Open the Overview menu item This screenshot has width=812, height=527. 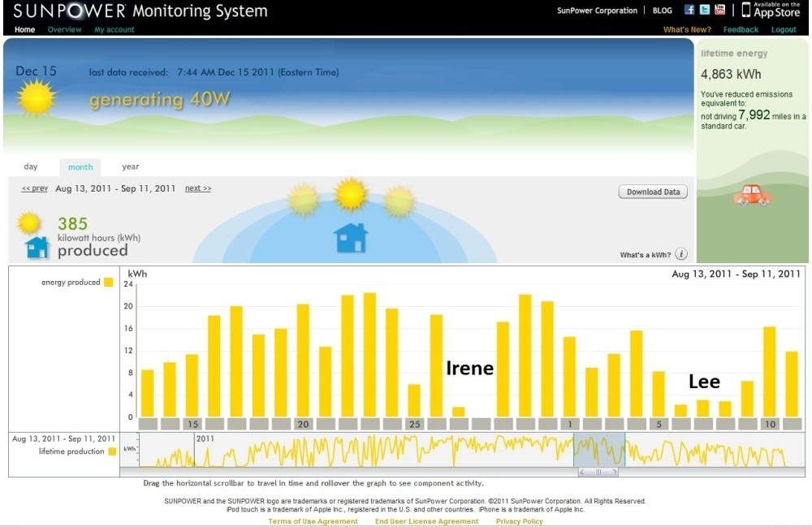point(65,29)
